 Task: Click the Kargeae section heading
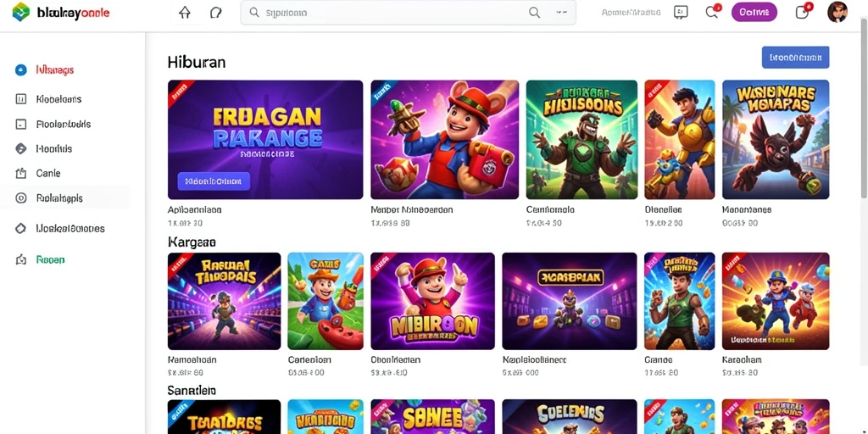click(x=192, y=242)
